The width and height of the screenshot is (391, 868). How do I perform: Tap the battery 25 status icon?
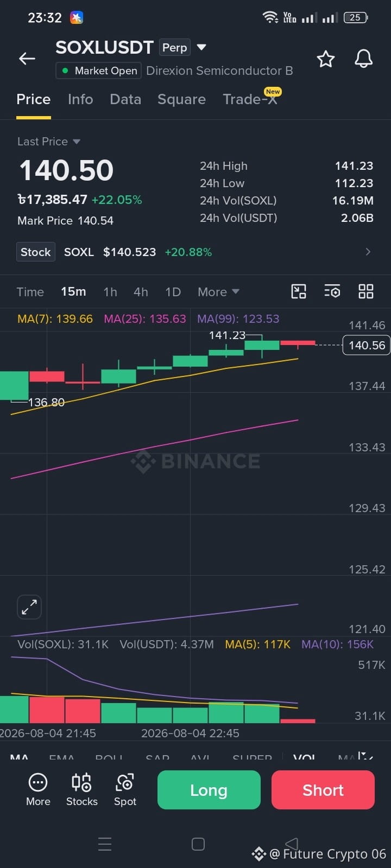click(x=356, y=17)
